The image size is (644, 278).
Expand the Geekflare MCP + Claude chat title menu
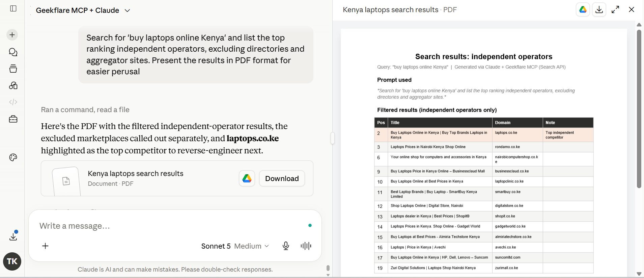point(83,10)
